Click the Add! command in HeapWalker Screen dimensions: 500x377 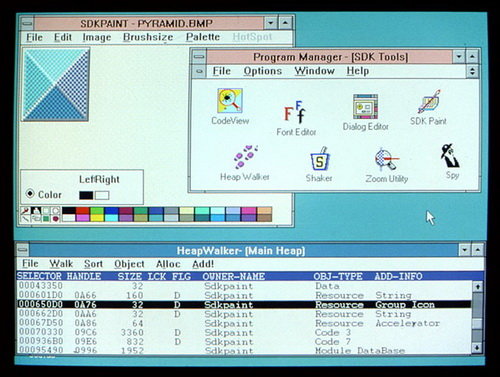click(203, 264)
